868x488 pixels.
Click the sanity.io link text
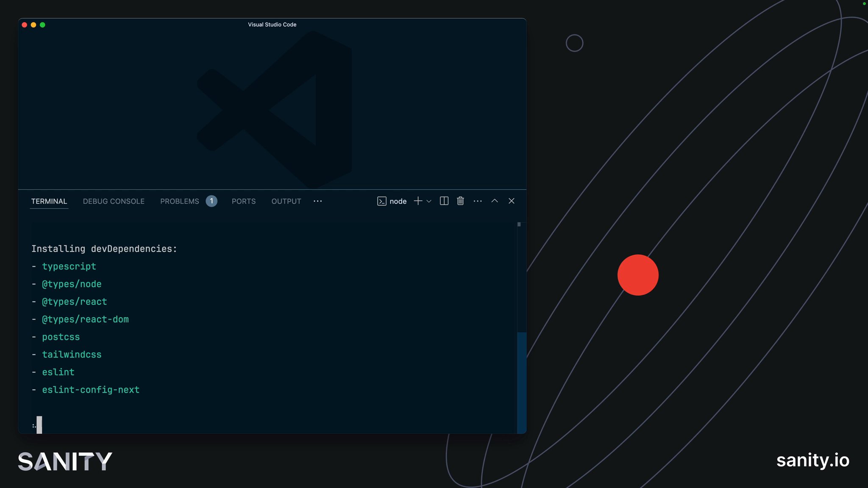click(813, 460)
